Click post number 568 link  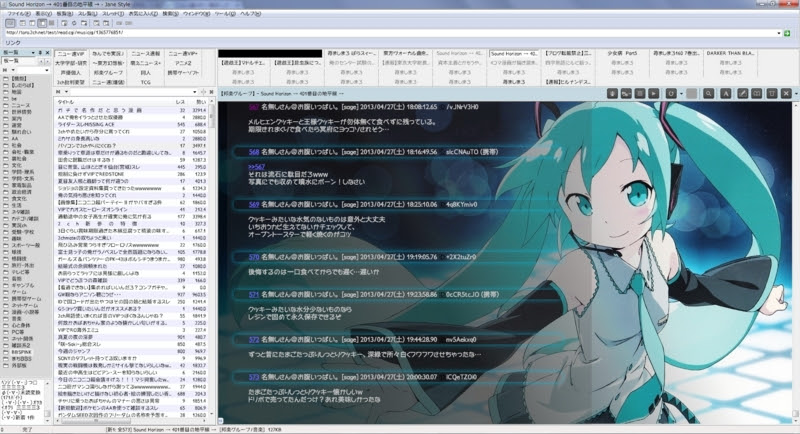[x=254, y=152]
